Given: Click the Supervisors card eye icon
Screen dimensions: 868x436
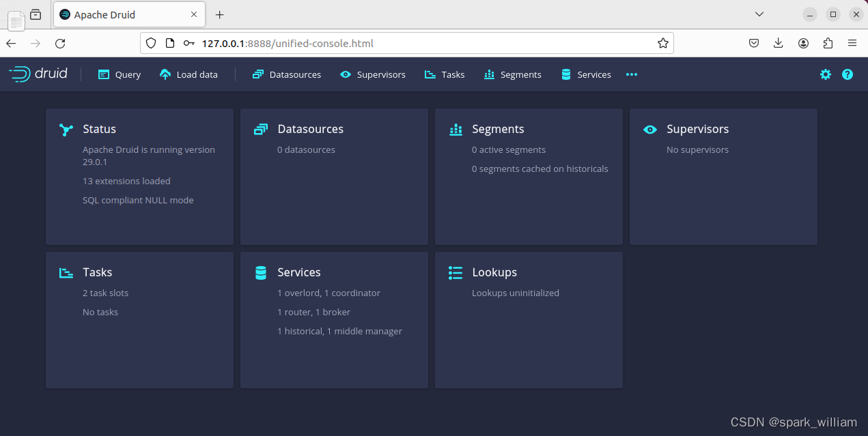Looking at the screenshot, I should point(650,130).
